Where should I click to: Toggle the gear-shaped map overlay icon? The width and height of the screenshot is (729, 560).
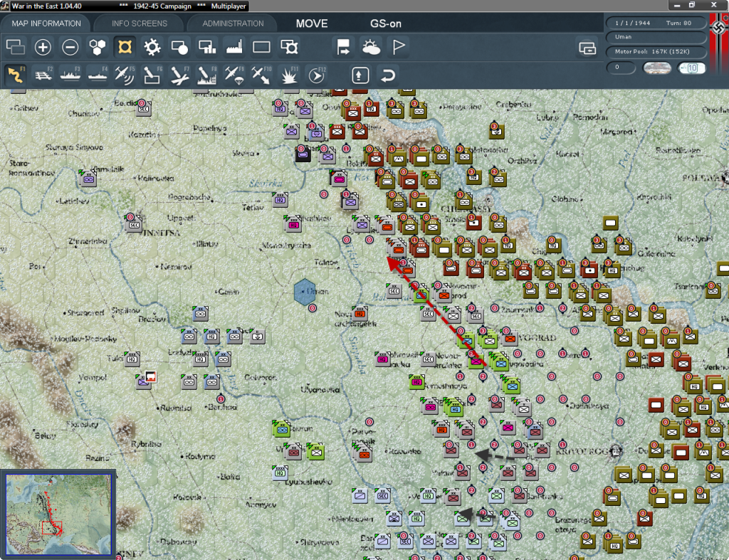coord(152,47)
